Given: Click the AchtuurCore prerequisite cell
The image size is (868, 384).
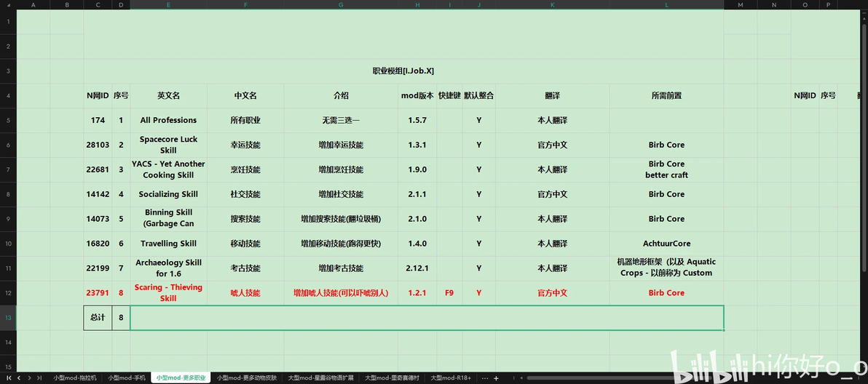Looking at the screenshot, I should coord(666,244).
